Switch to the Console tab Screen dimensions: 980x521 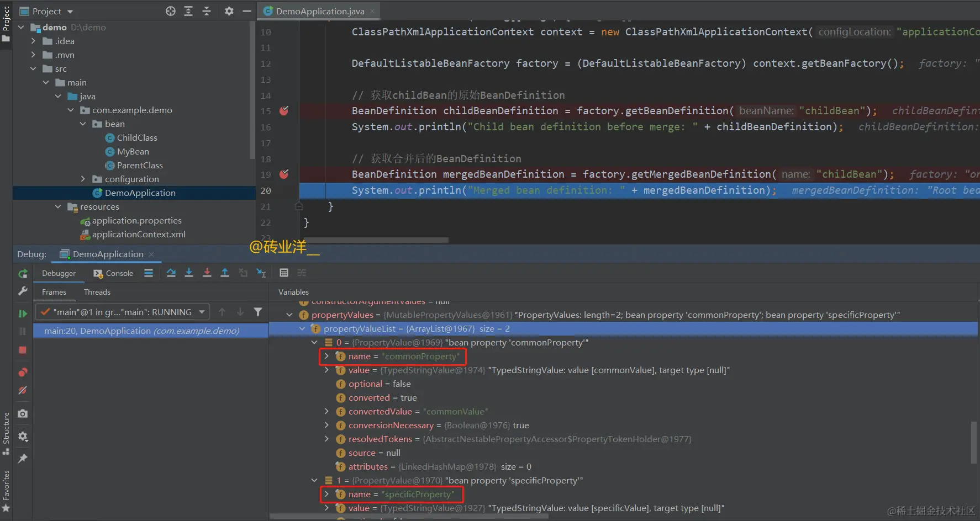point(114,273)
